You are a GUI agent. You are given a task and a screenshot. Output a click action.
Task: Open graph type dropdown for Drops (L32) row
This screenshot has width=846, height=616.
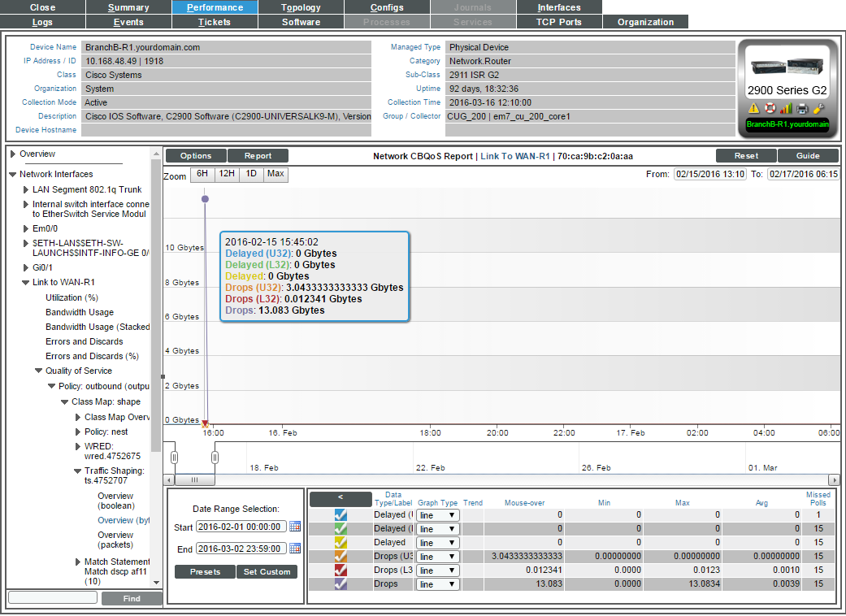pyautogui.click(x=437, y=570)
